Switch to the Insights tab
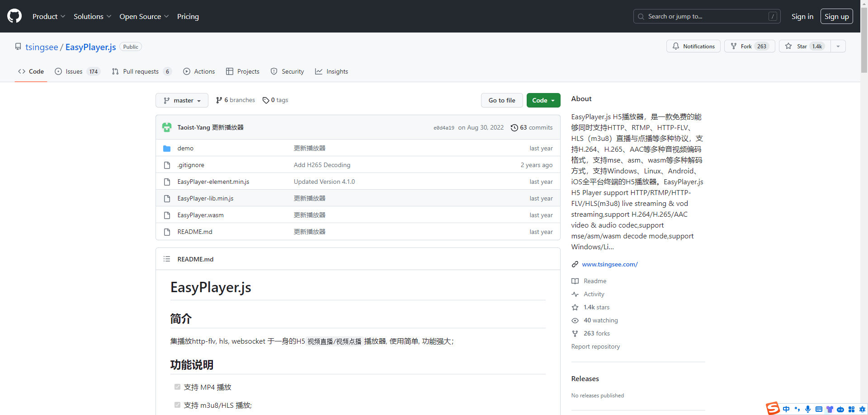The width and height of the screenshot is (868, 415). [x=331, y=71]
